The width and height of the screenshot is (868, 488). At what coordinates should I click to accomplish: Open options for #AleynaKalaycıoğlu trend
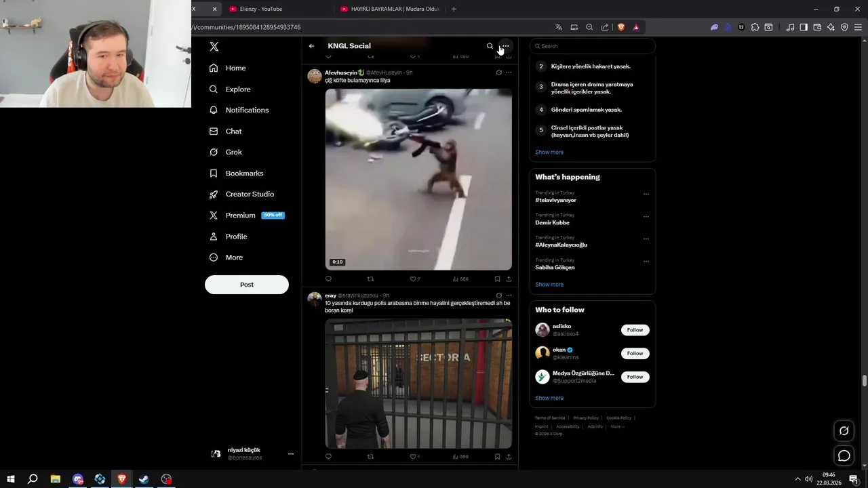646,239
